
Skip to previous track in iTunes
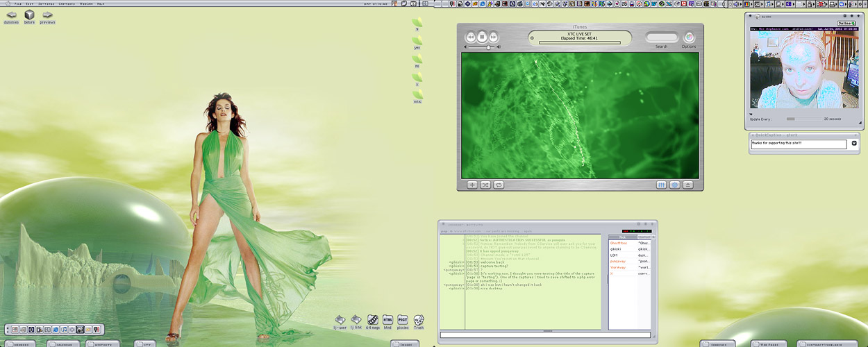click(470, 37)
